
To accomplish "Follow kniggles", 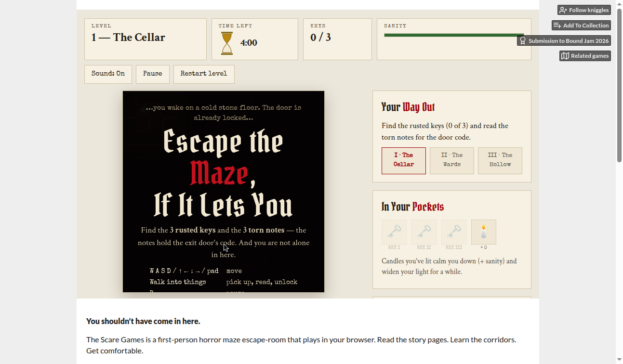I will click(x=584, y=10).
